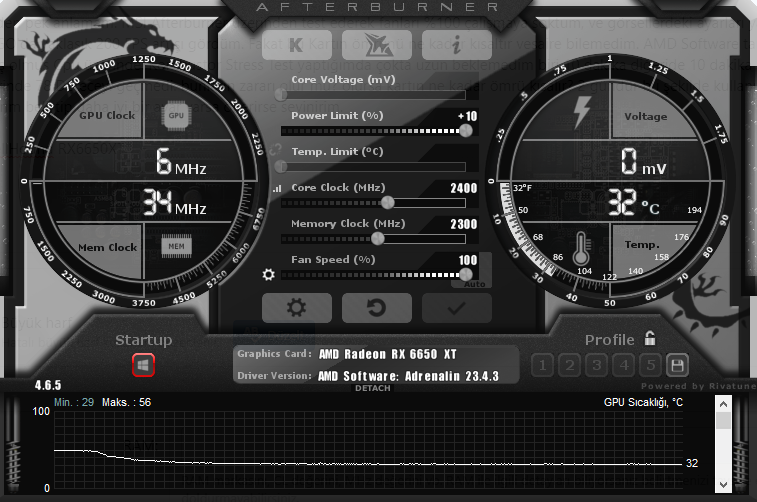Select profile slot 1
This screenshot has width=757, height=502.
(543, 365)
